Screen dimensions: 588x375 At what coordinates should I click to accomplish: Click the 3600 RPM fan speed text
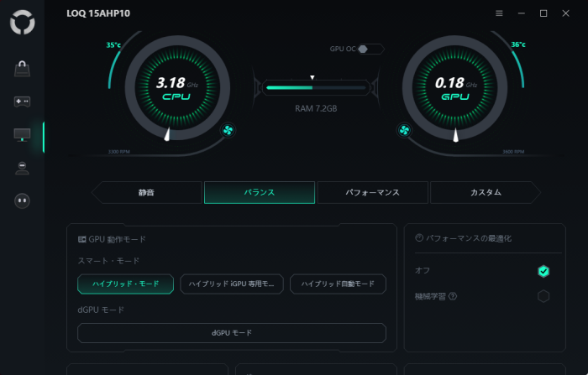pyautogui.click(x=513, y=152)
